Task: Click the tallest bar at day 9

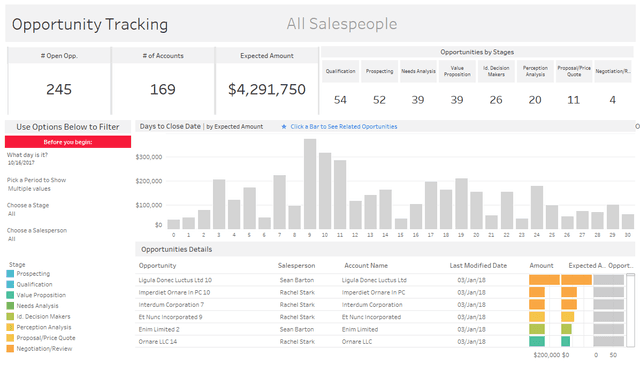Action: tap(310, 184)
